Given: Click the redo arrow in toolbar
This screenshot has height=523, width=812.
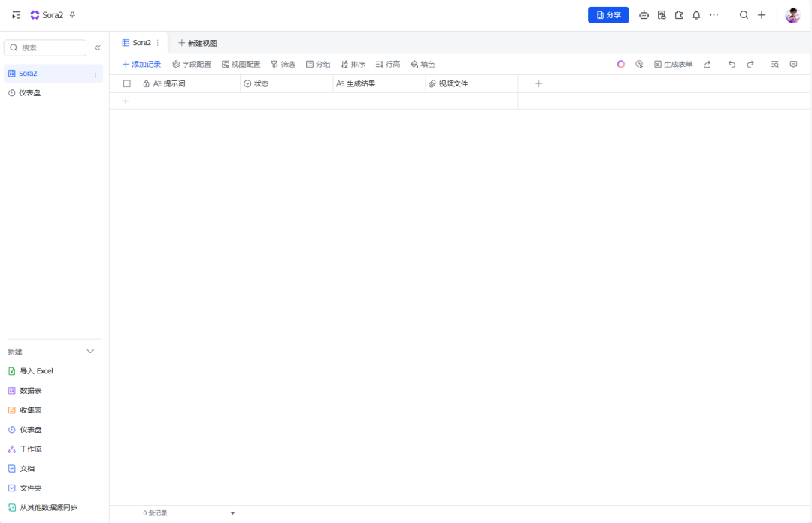Looking at the screenshot, I should pos(750,65).
